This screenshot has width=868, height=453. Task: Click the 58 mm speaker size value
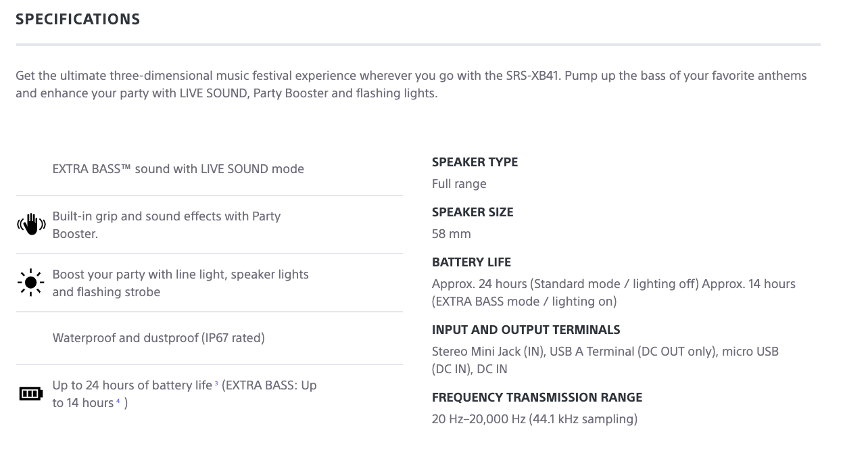coord(452,234)
